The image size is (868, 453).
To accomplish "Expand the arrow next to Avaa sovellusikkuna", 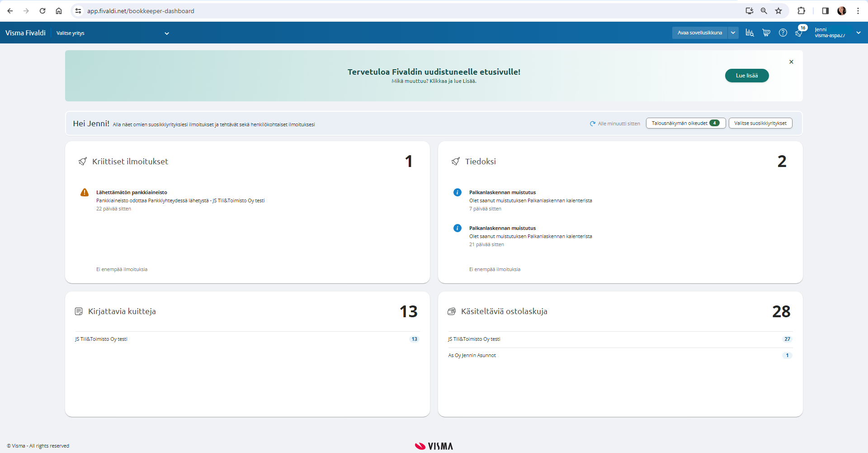I will 733,33.
